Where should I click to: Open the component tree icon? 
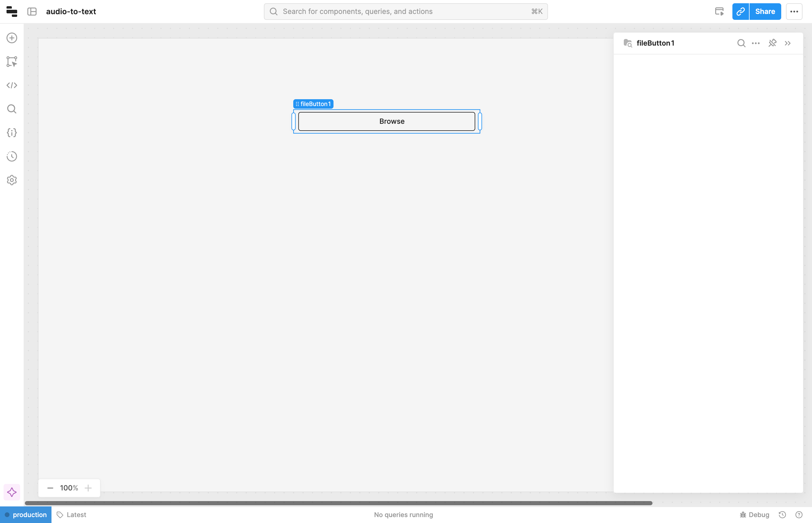coord(12,62)
